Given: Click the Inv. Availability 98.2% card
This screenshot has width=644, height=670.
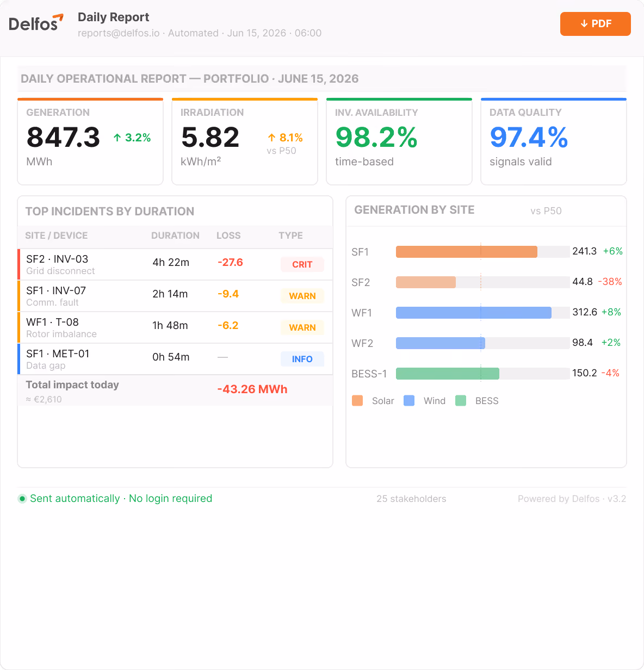Looking at the screenshot, I should pyautogui.click(x=399, y=141).
